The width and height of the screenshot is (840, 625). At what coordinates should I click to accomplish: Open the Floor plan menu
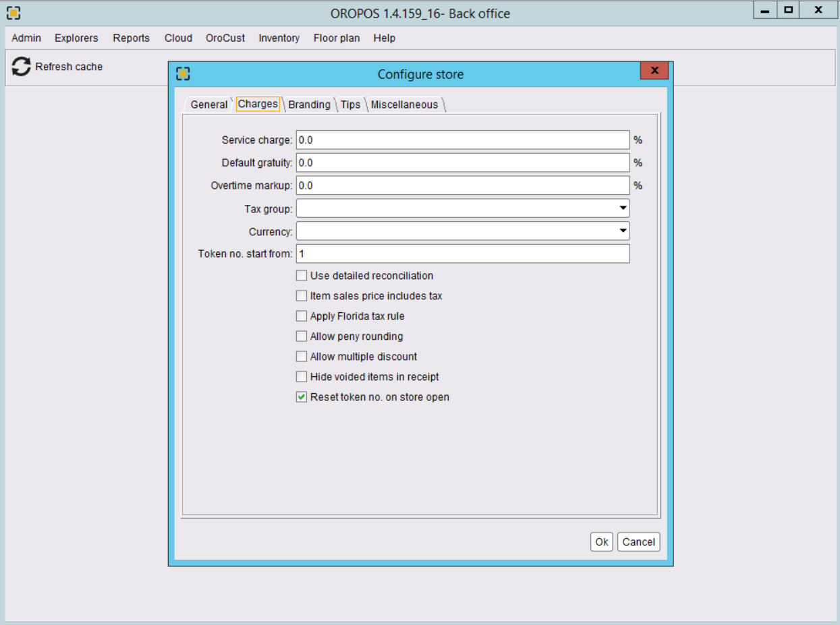[x=337, y=38]
